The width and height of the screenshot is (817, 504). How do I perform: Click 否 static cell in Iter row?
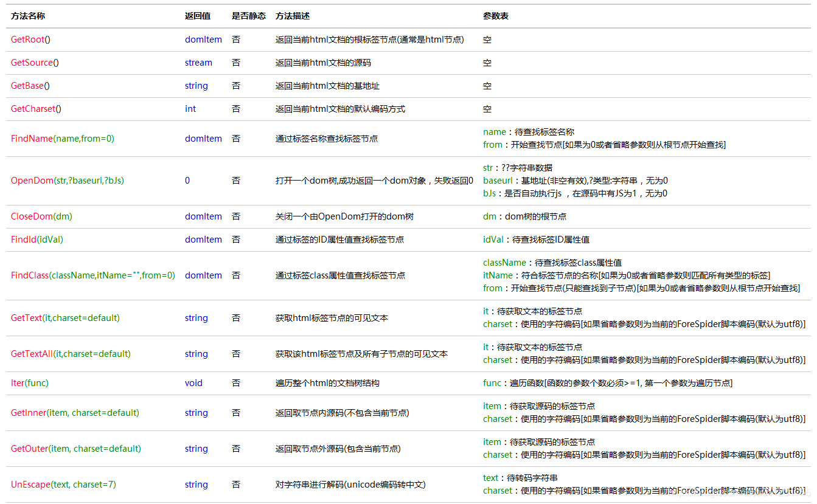click(236, 383)
